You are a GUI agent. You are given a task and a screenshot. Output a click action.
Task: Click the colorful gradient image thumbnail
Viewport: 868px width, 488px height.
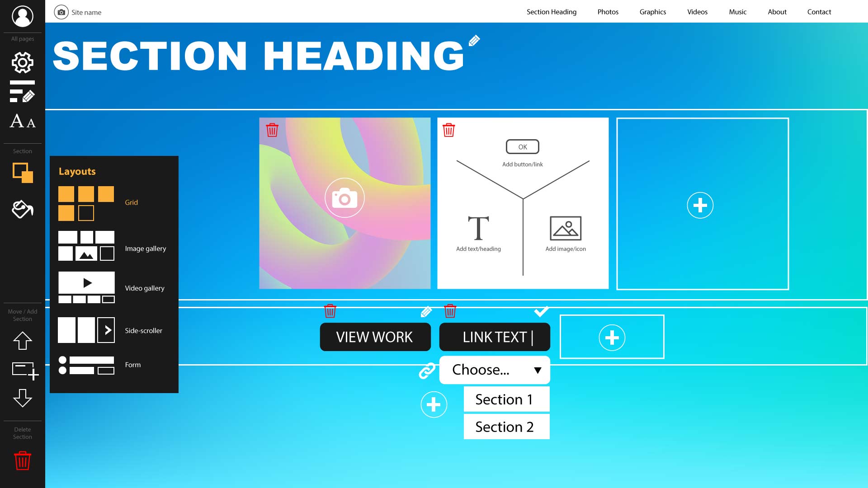point(345,203)
